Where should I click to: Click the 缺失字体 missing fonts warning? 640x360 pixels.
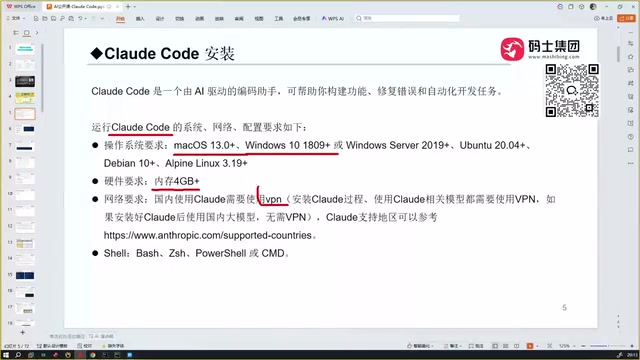tap(113, 346)
